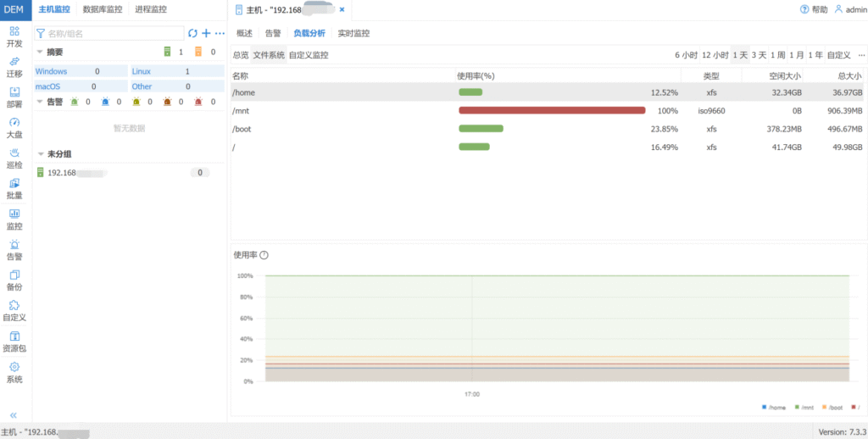Image resolution: width=868 pixels, height=439 pixels.
Task: Click the 帮助 help link
Action: click(814, 9)
